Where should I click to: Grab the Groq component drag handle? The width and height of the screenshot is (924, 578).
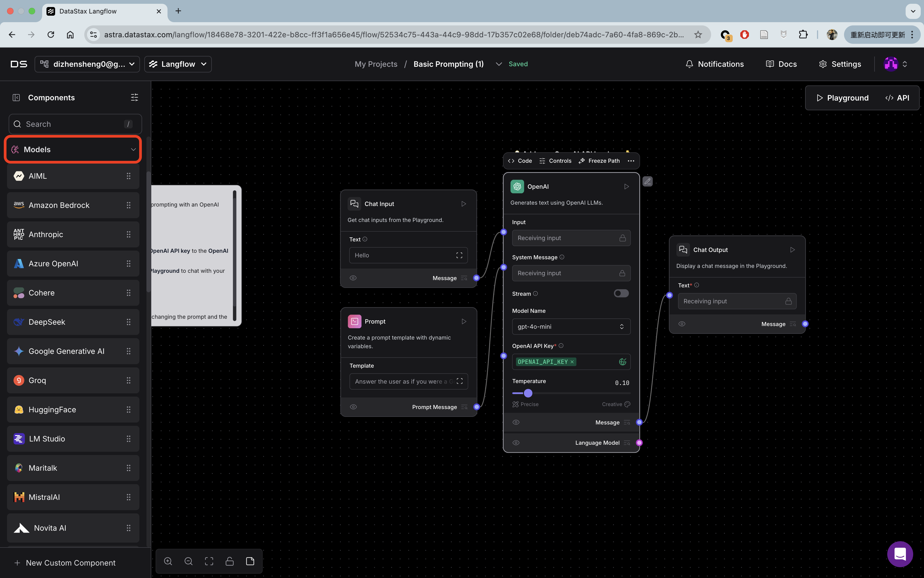128,380
